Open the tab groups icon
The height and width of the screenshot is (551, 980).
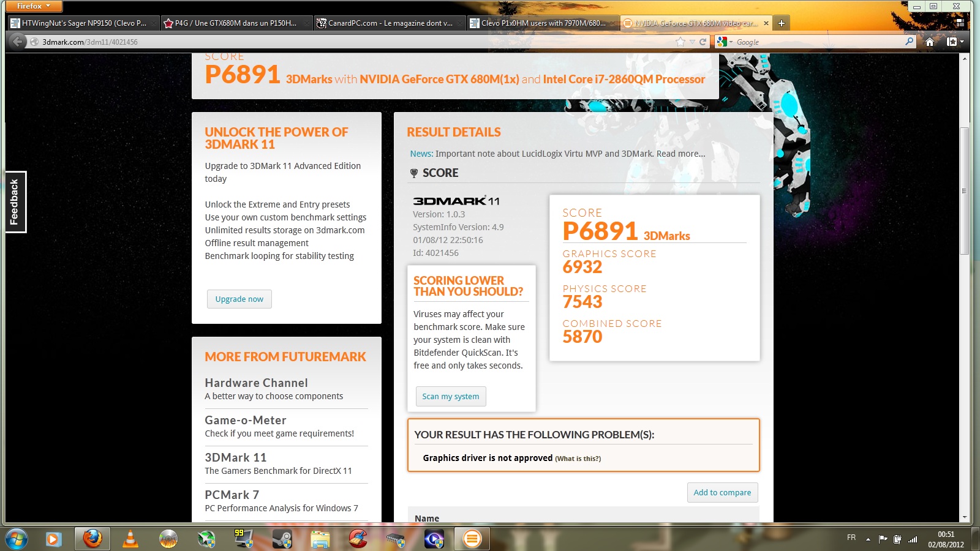(x=960, y=23)
